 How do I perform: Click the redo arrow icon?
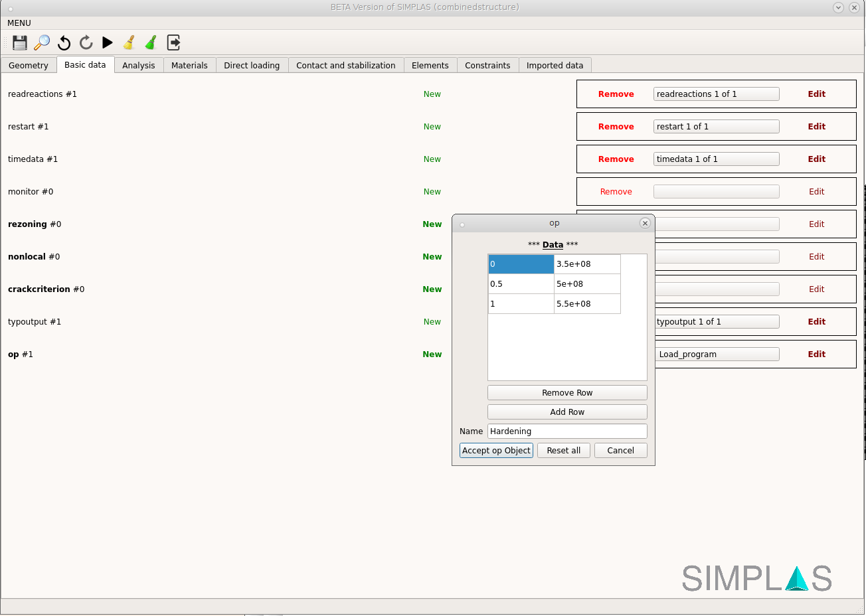86,42
